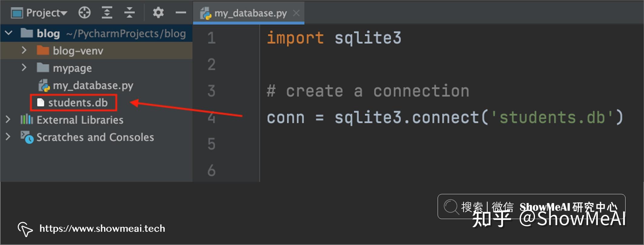Hide the Project tool window with minus icon

click(181, 13)
